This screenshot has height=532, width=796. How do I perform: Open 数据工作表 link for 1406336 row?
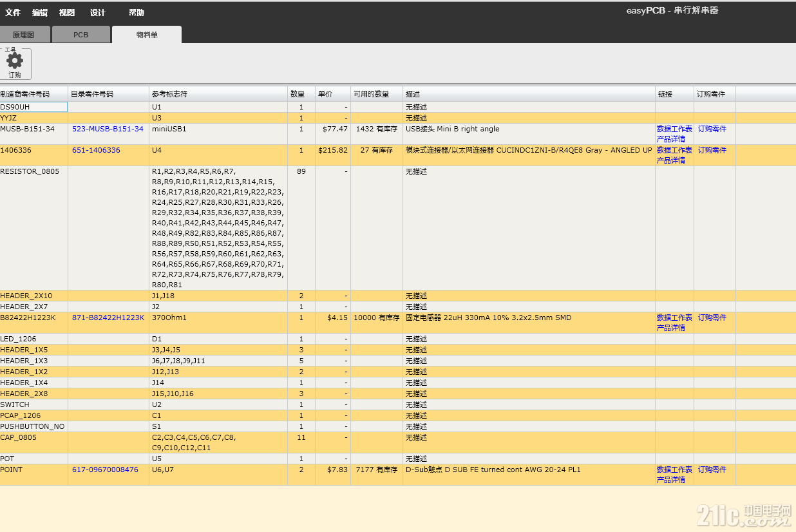tap(674, 150)
